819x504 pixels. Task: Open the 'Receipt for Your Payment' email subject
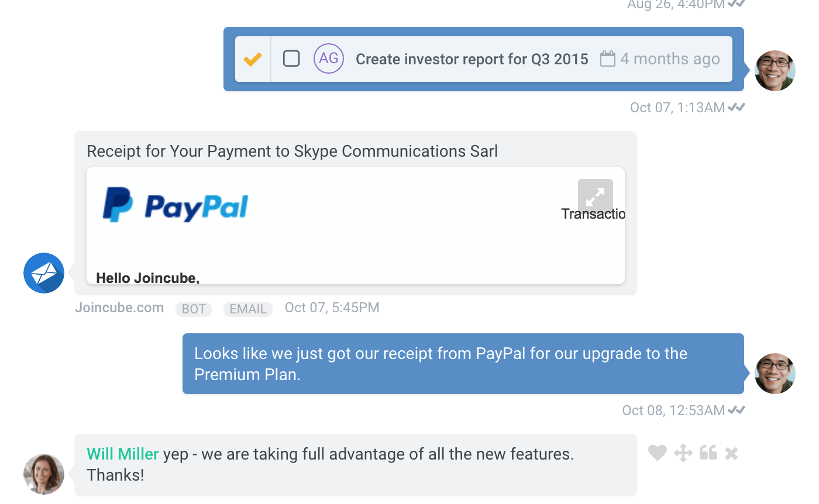pyautogui.click(x=292, y=151)
